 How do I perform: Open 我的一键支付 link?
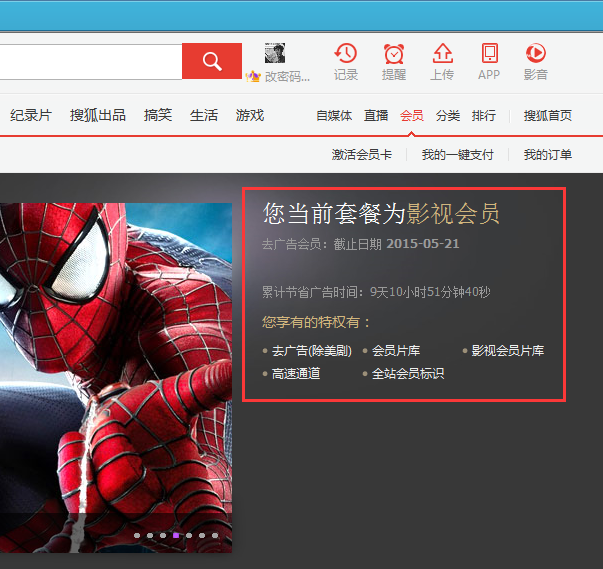[x=458, y=155]
